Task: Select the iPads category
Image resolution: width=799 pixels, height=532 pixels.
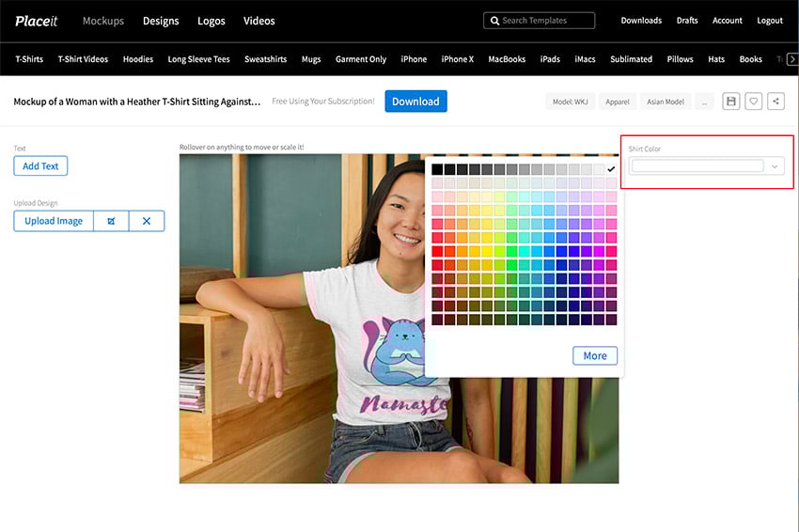Action: pos(550,59)
